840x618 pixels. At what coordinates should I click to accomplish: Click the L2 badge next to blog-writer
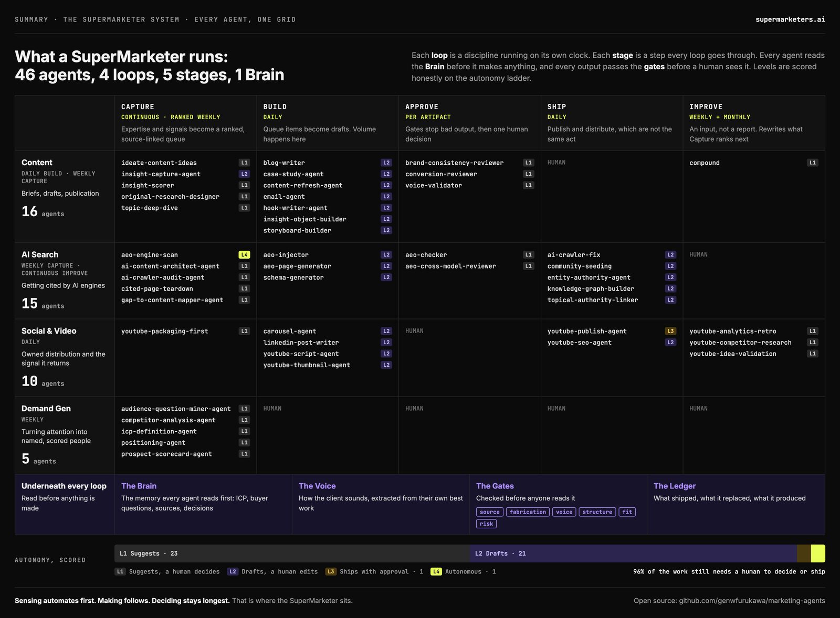pyautogui.click(x=386, y=163)
